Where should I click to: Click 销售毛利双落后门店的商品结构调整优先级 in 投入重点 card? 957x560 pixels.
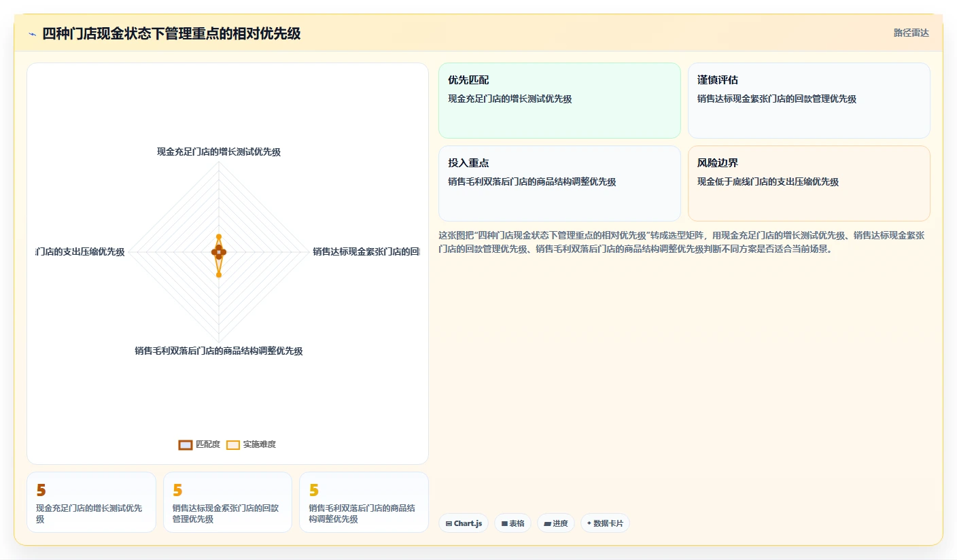(532, 182)
